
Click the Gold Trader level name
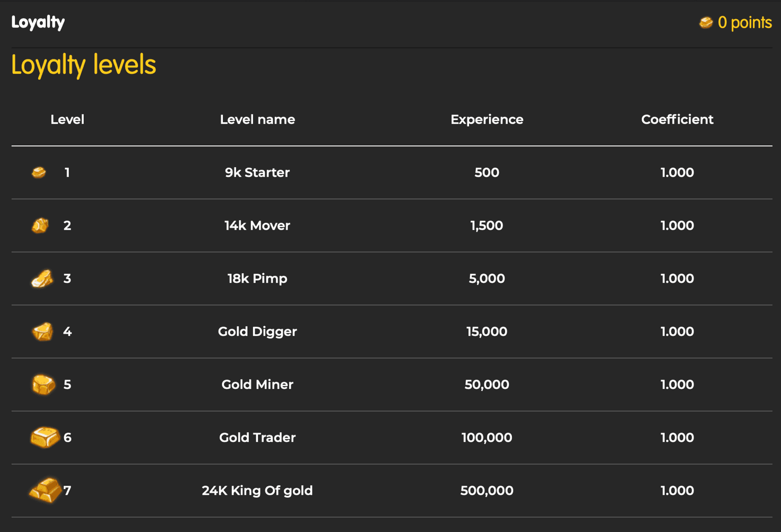click(257, 438)
